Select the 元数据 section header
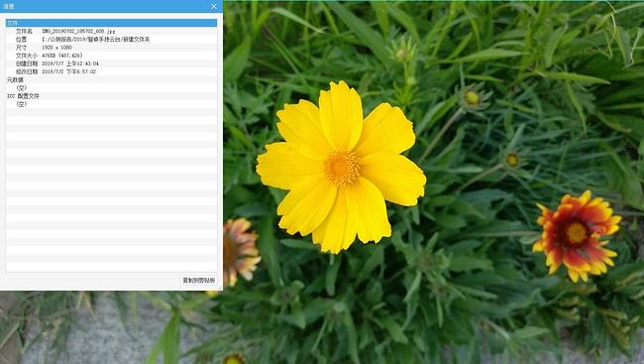 coord(15,79)
